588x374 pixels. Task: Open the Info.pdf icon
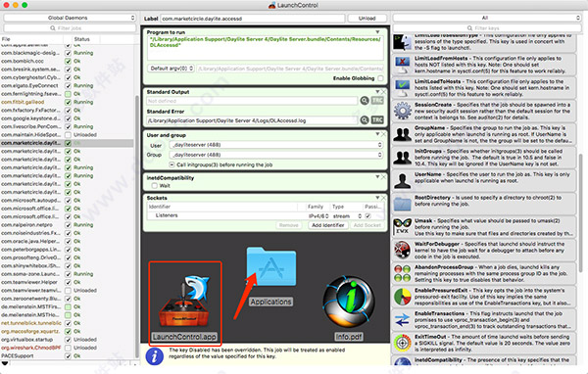tap(348, 302)
